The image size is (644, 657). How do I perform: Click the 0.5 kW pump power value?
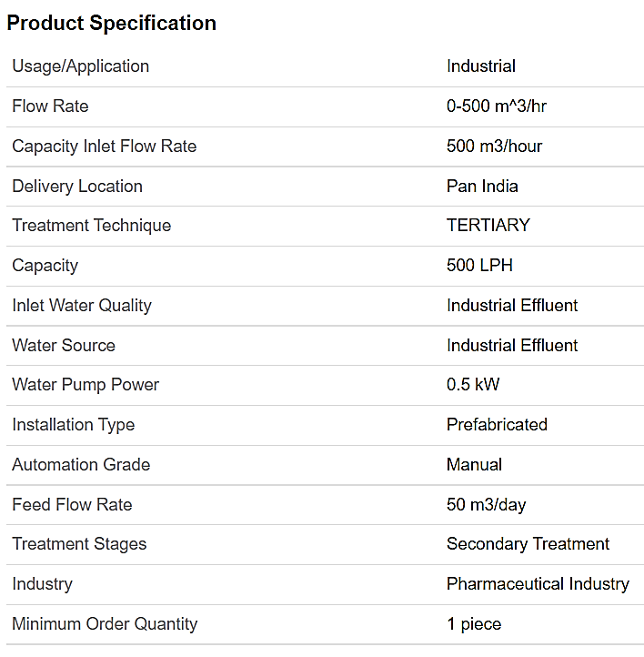tap(472, 385)
